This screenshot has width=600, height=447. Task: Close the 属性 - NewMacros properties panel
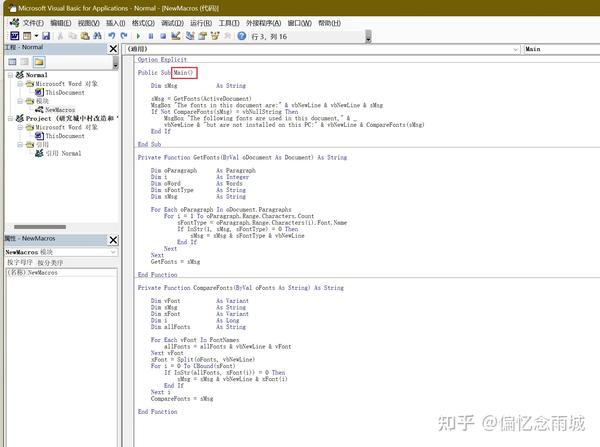click(x=113, y=240)
